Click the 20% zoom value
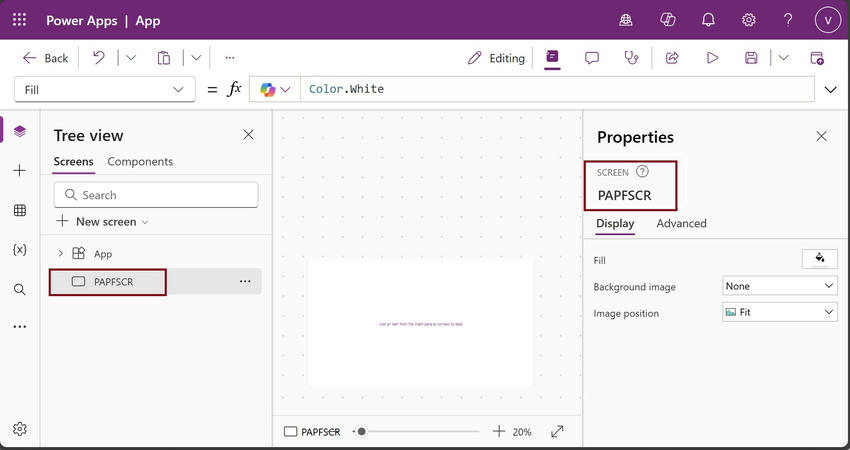 coord(522,432)
